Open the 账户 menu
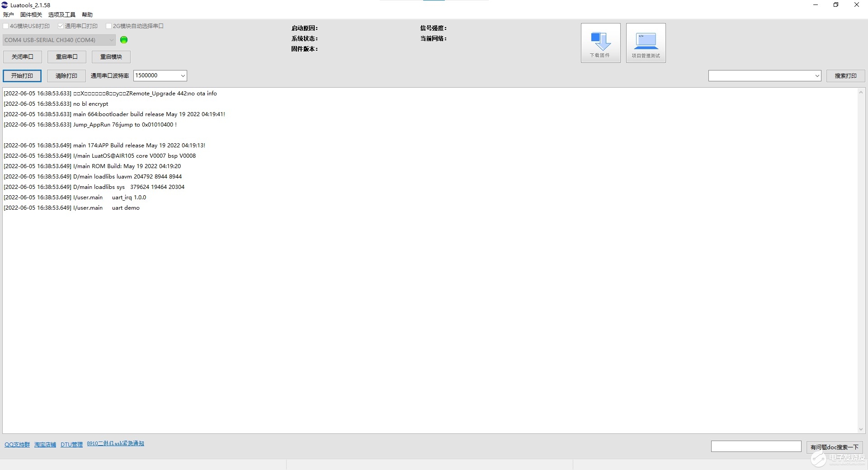 pyautogui.click(x=9, y=15)
